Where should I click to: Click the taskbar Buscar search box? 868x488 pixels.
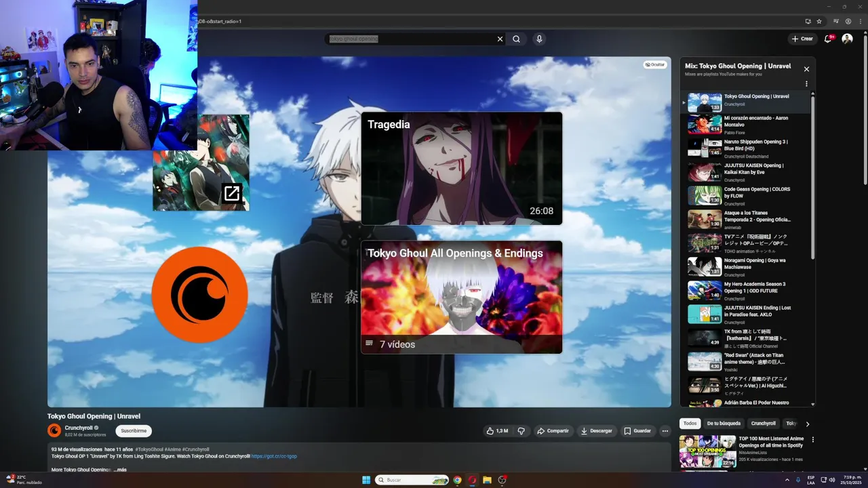(x=412, y=480)
